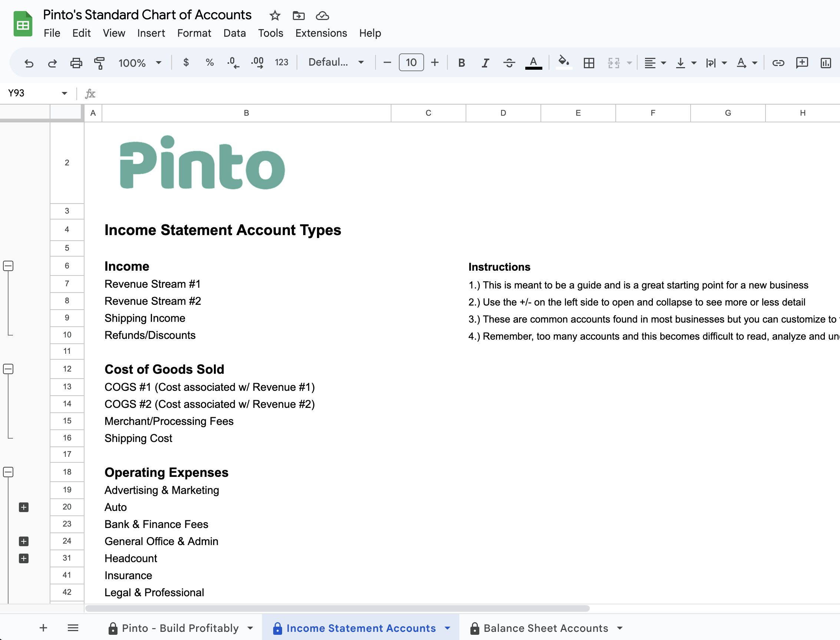Screen dimensions: 840x640
Task: Open the Default font dropdown
Action: [336, 62]
